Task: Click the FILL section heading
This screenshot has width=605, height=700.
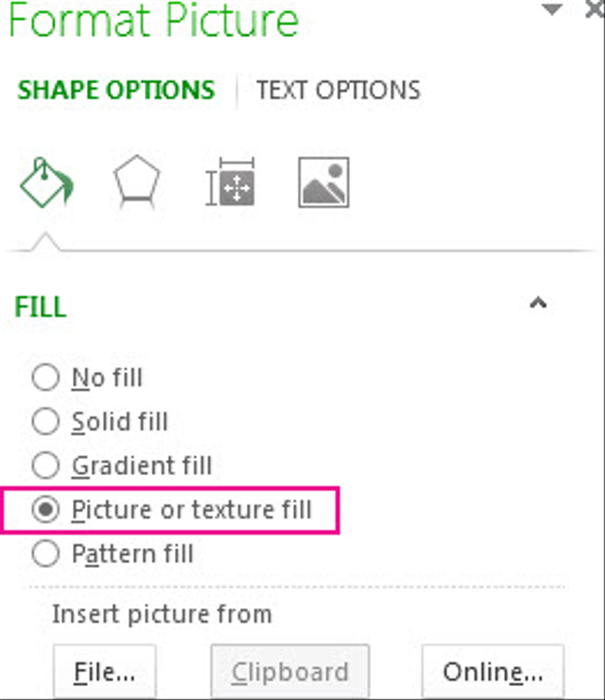Action: [x=41, y=307]
